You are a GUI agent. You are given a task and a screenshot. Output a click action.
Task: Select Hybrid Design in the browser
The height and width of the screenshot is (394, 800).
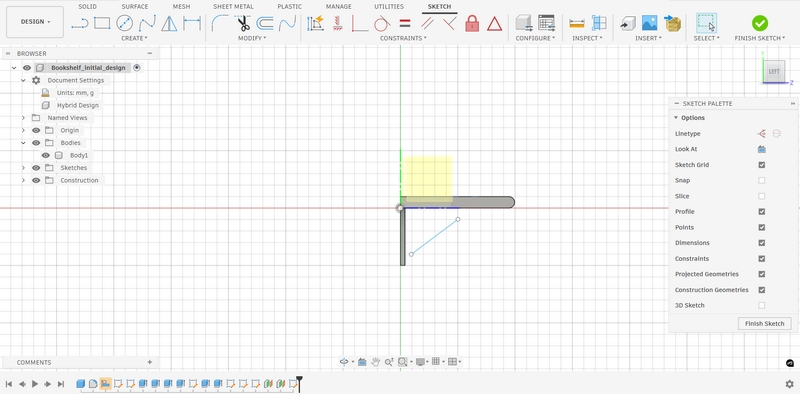78,105
